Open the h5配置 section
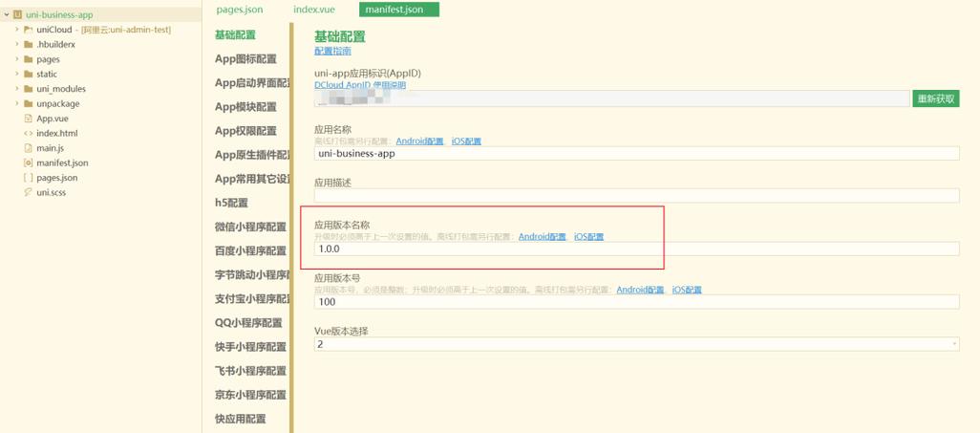Viewport: 980px width, 433px height. tap(231, 203)
